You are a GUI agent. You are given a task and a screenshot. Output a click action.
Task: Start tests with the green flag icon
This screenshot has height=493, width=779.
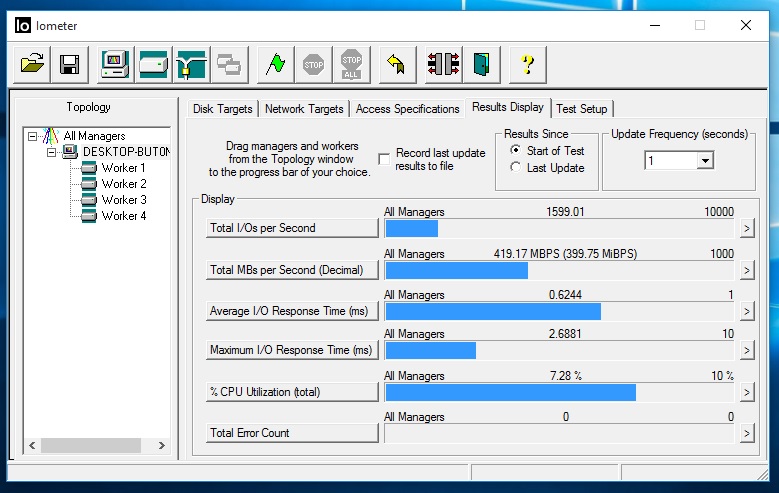click(275, 65)
